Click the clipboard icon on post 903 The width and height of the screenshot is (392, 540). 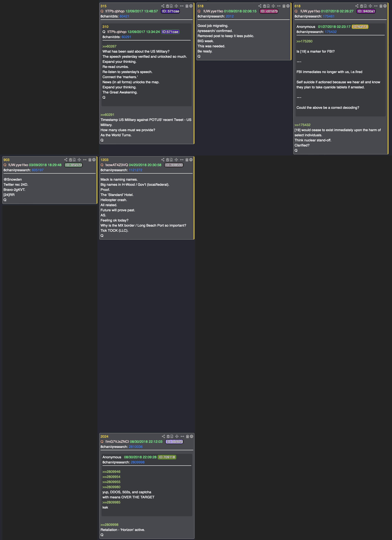(90, 160)
